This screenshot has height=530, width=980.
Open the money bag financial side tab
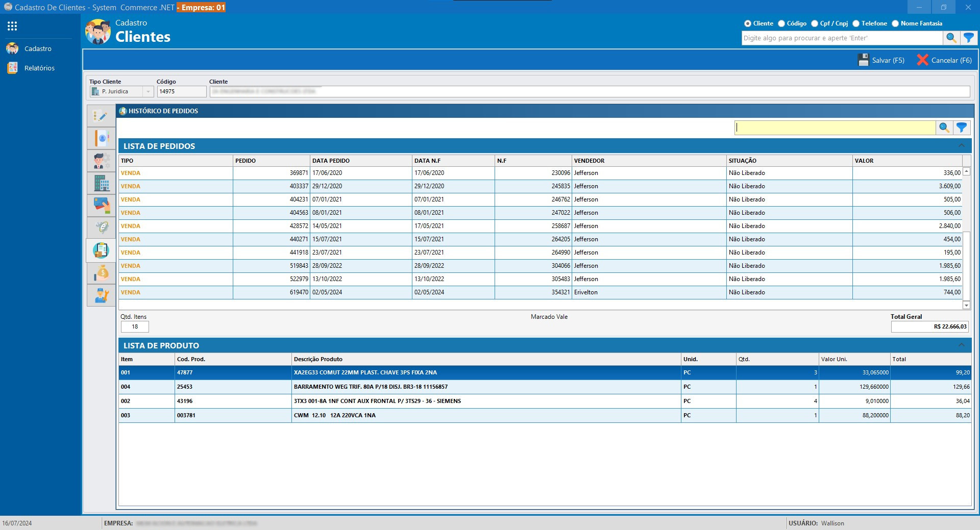click(x=101, y=273)
